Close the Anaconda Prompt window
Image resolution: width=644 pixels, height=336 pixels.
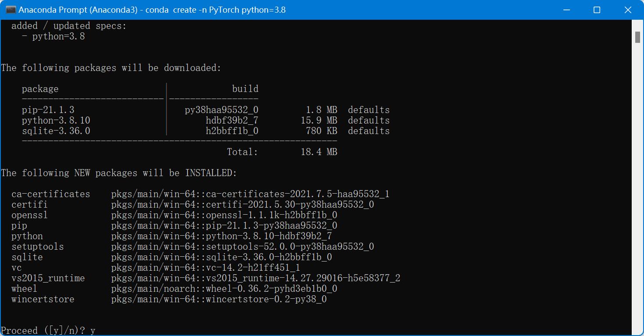point(627,9)
